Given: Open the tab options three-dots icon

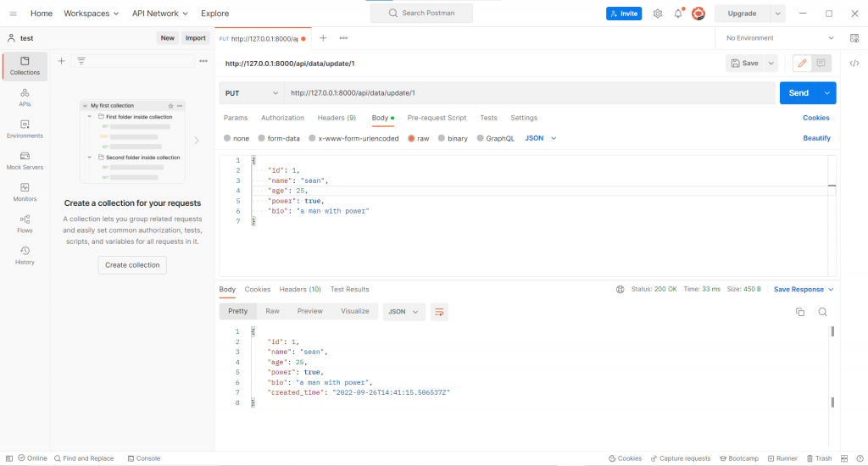Looking at the screenshot, I should 344,38.
